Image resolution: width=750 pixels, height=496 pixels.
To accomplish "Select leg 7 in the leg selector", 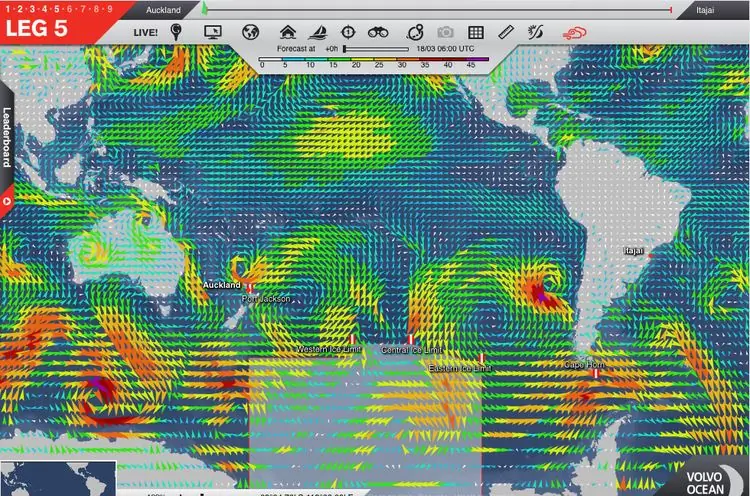I will [x=83, y=9].
